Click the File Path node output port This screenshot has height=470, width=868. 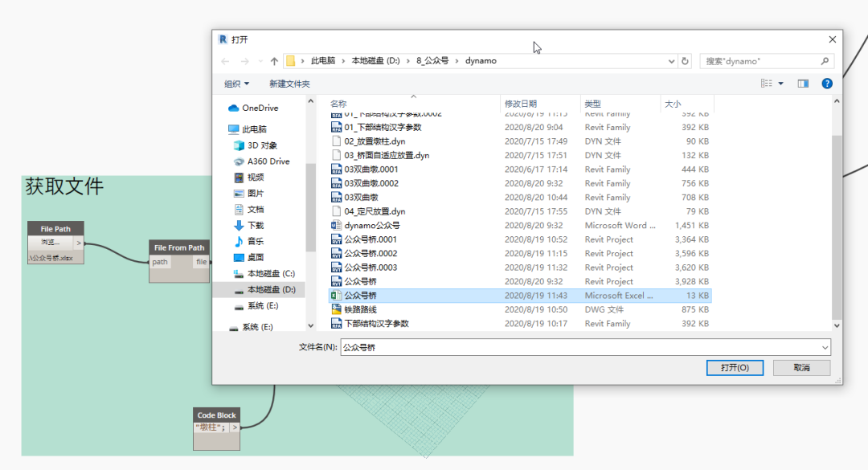[79, 243]
